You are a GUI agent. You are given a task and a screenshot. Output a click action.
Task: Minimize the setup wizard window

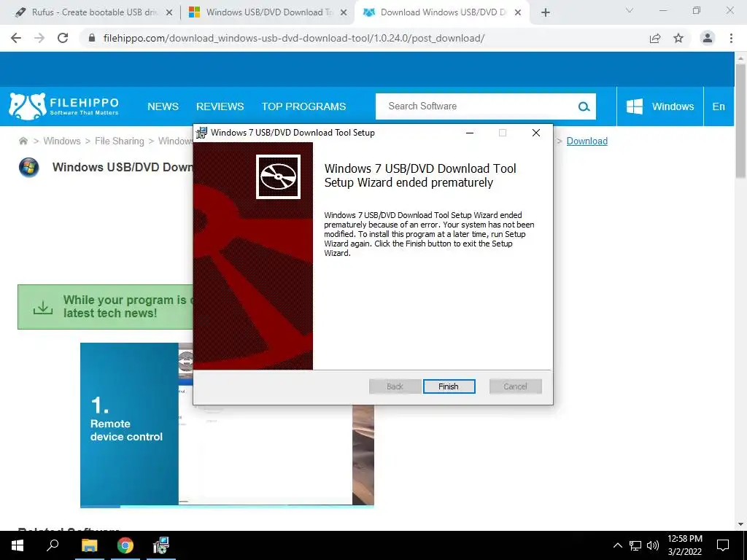tap(470, 133)
